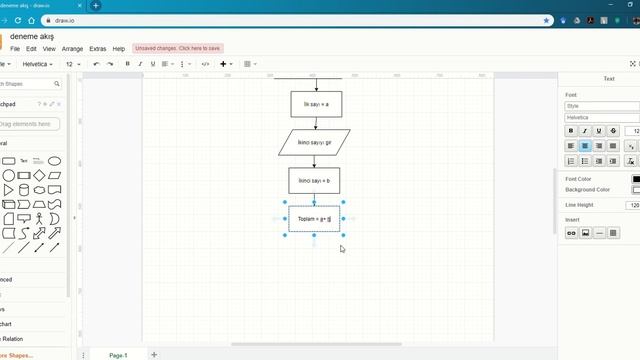Select the callout speech bubble shape
Viewport: 640px width, 360px height.
(24, 219)
